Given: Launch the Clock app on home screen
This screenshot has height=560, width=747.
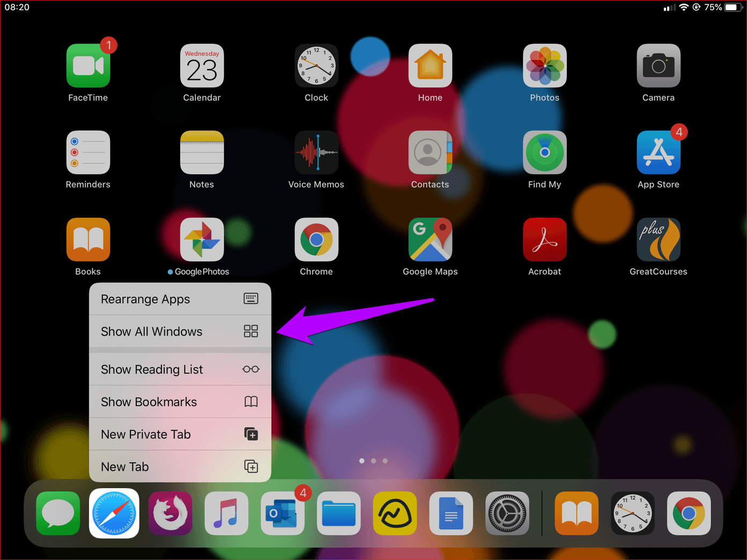Looking at the screenshot, I should 316,65.
